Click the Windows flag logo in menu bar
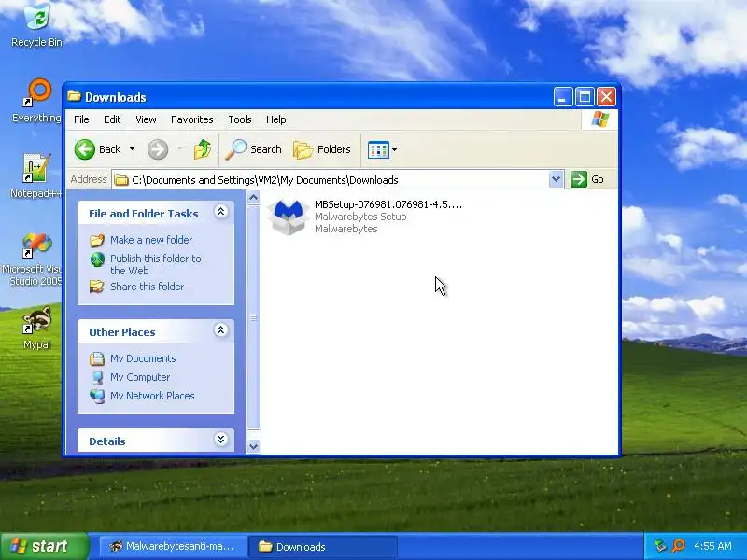 pyautogui.click(x=599, y=119)
